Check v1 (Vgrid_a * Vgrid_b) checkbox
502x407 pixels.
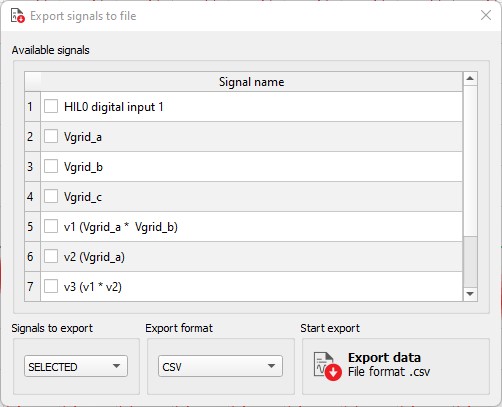coord(51,226)
